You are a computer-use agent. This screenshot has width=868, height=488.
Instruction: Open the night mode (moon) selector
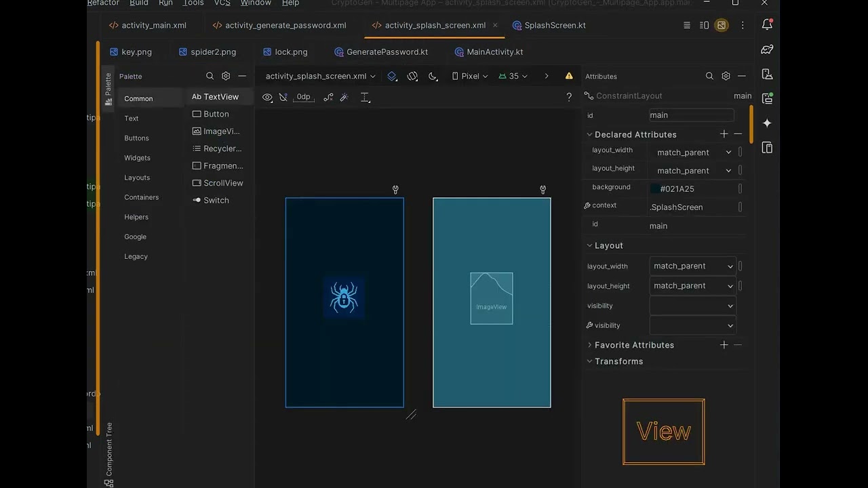[433, 77]
